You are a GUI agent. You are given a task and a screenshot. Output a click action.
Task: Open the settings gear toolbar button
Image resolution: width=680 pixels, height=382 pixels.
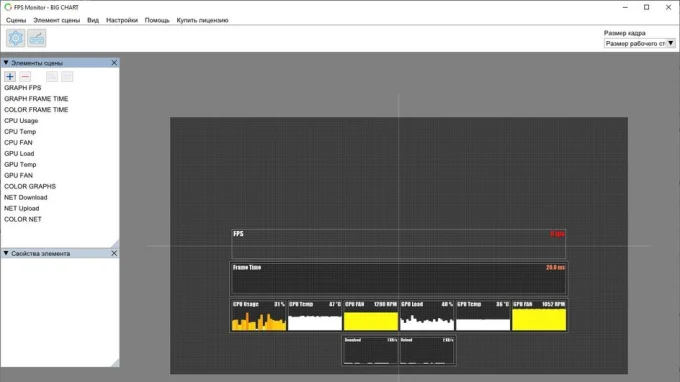point(16,39)
